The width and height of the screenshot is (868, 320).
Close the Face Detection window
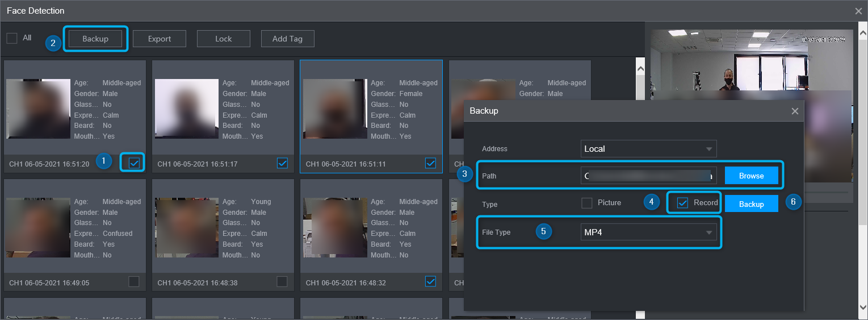tap(859, 11)
